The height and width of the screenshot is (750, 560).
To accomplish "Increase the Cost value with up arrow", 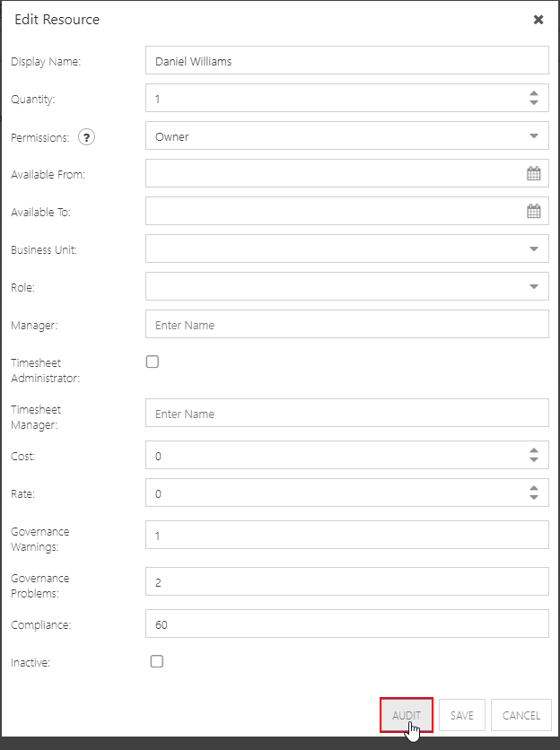I will click(x=534, y=450).
